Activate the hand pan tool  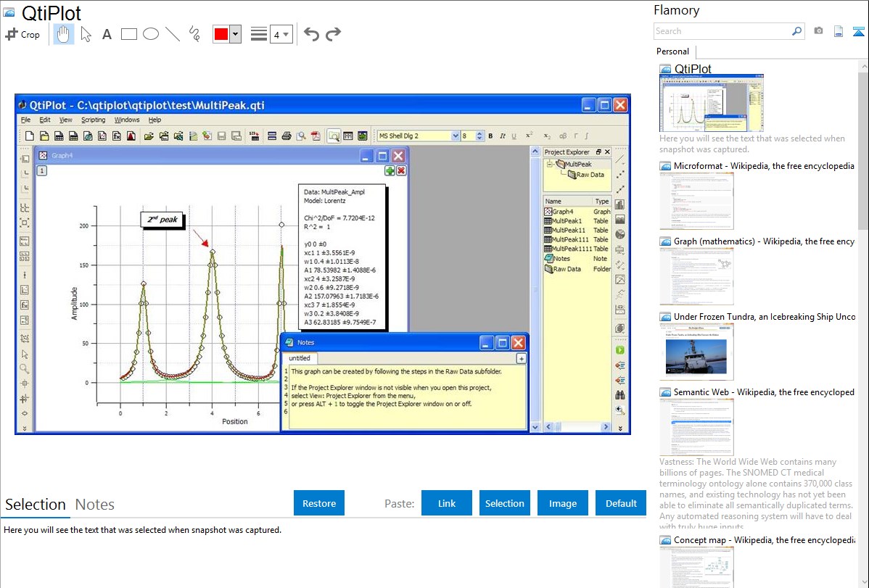[x=64, y=34]
